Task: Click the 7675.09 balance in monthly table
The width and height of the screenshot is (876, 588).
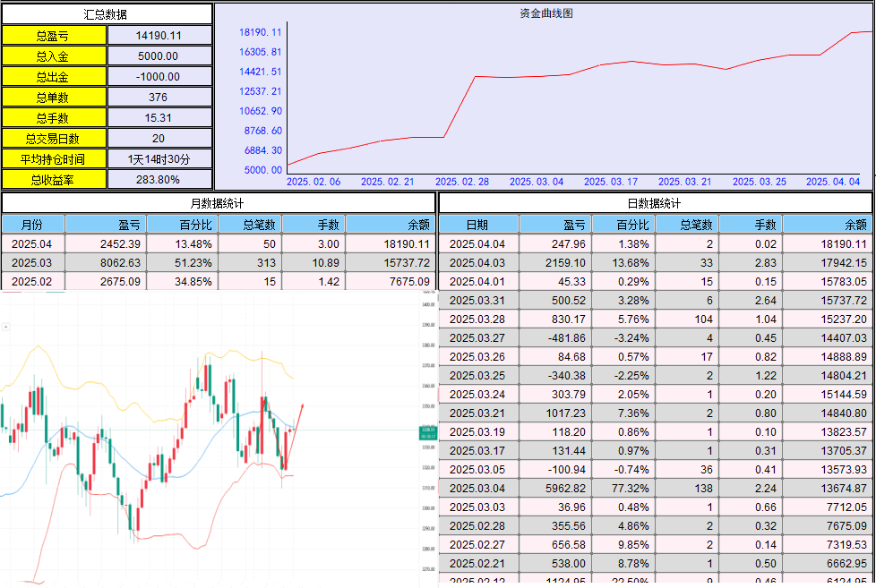Action: point(409,281)
